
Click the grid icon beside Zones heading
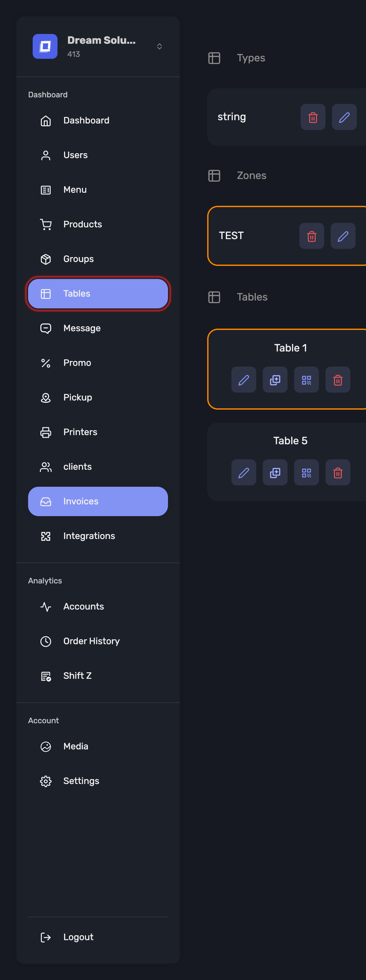point(214,176)
